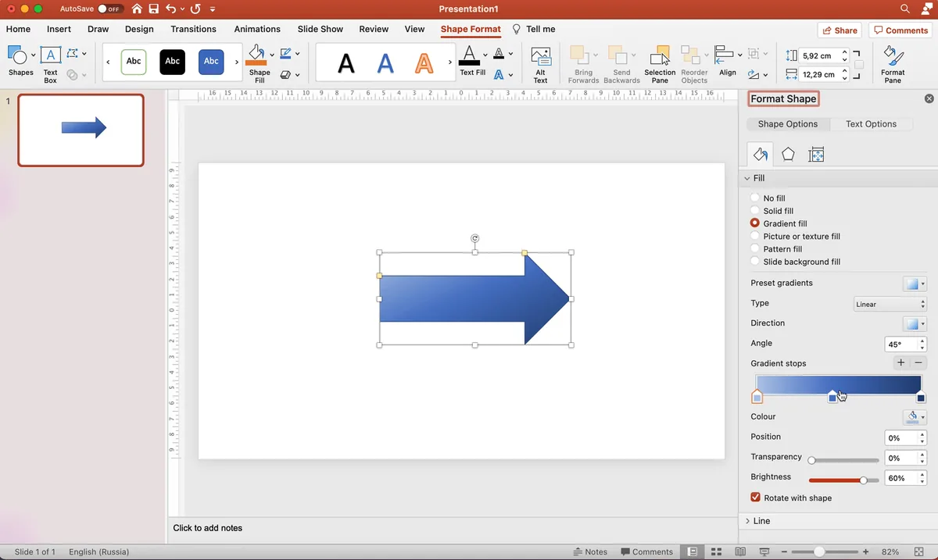Viewport: 938px width, 560px height.
Task: Toggle the AutoSave switch
Action: tap(110, 9)
